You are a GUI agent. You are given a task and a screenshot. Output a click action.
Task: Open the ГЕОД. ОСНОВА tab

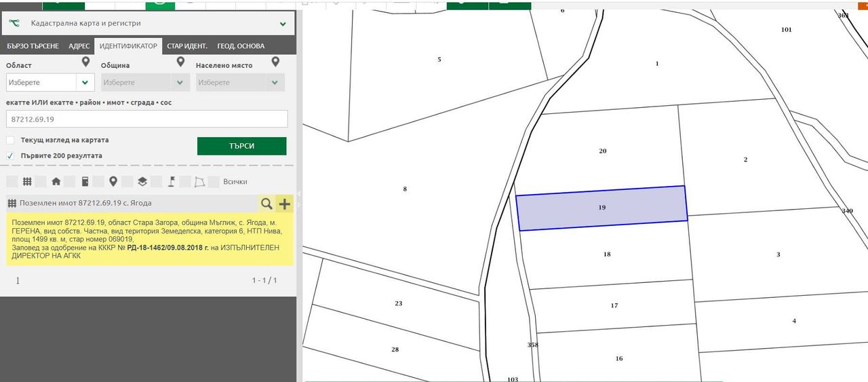coord(241,46)
